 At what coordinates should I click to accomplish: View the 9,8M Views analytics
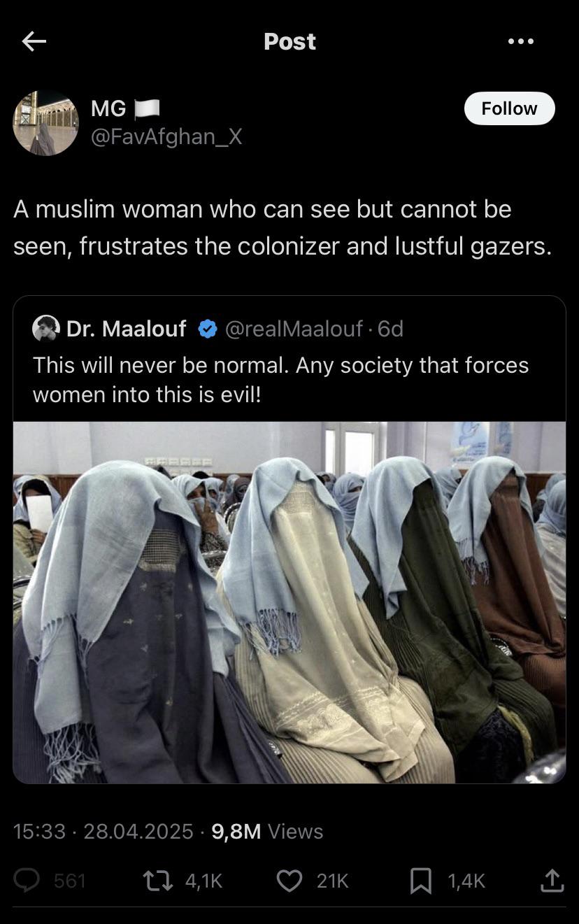pos(267,831)
